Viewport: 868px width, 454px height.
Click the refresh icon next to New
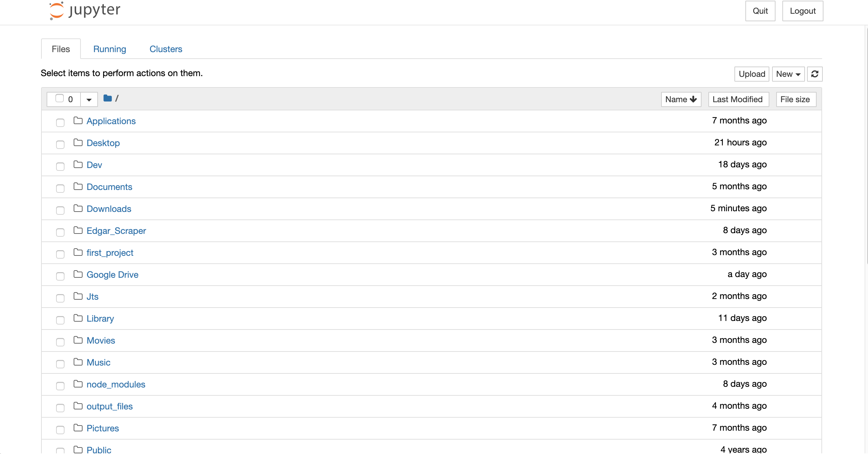(815, 74)
